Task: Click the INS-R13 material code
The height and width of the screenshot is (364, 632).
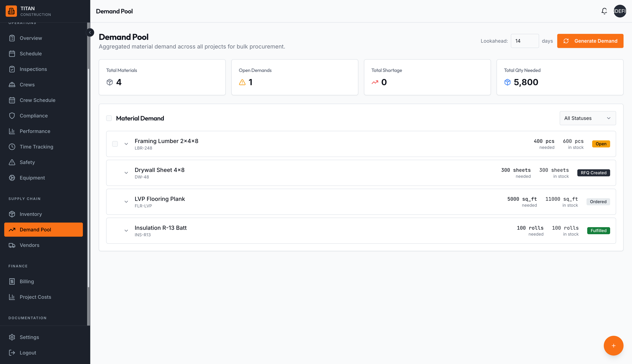Action: [142, 235]
